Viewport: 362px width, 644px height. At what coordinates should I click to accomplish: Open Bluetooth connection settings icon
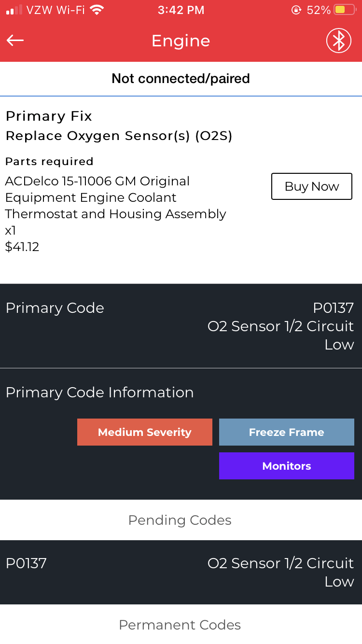pyautogui.click(x=338, y=41)
